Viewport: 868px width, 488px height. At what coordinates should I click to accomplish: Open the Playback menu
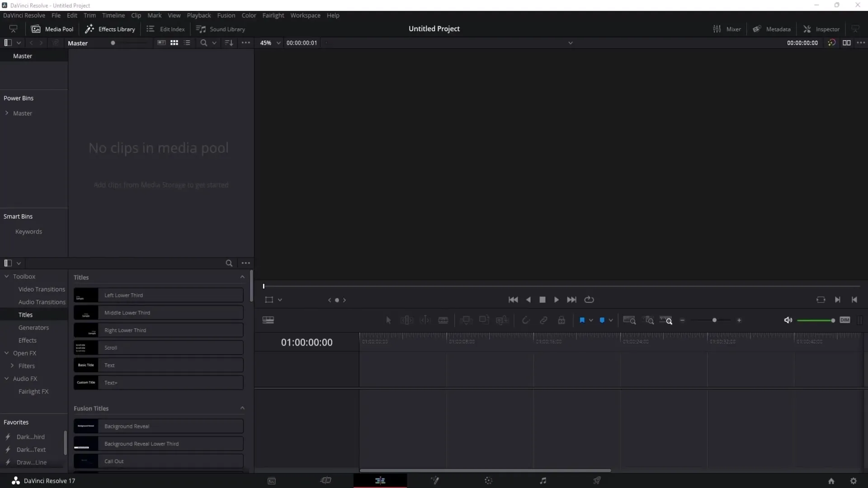[199, 15]
